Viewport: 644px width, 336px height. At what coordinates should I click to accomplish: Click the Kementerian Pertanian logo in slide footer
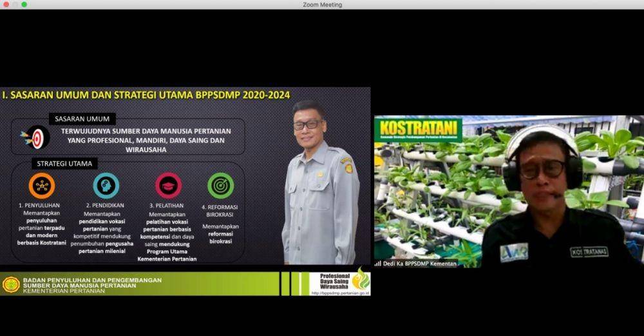(x=11, y=284)
